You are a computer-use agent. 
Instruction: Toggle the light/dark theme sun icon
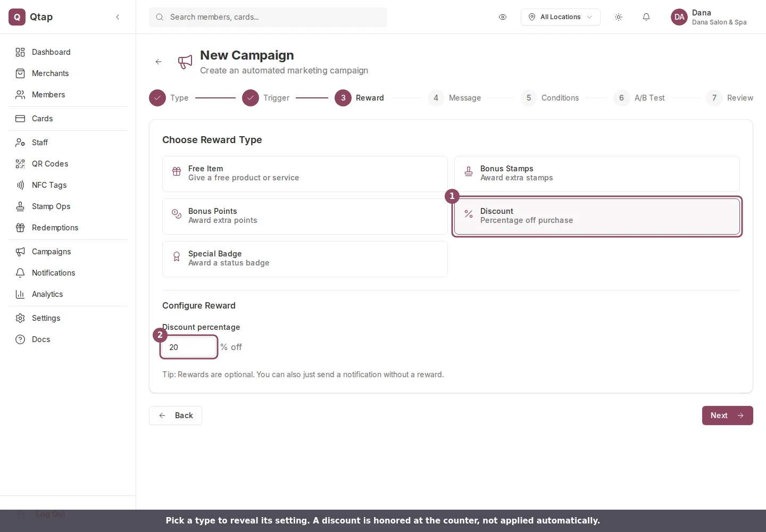click(619, 17)
